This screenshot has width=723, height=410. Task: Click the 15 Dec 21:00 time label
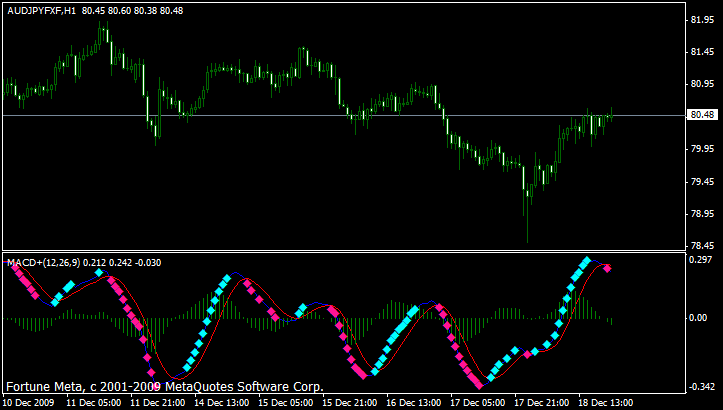(350, 403)
